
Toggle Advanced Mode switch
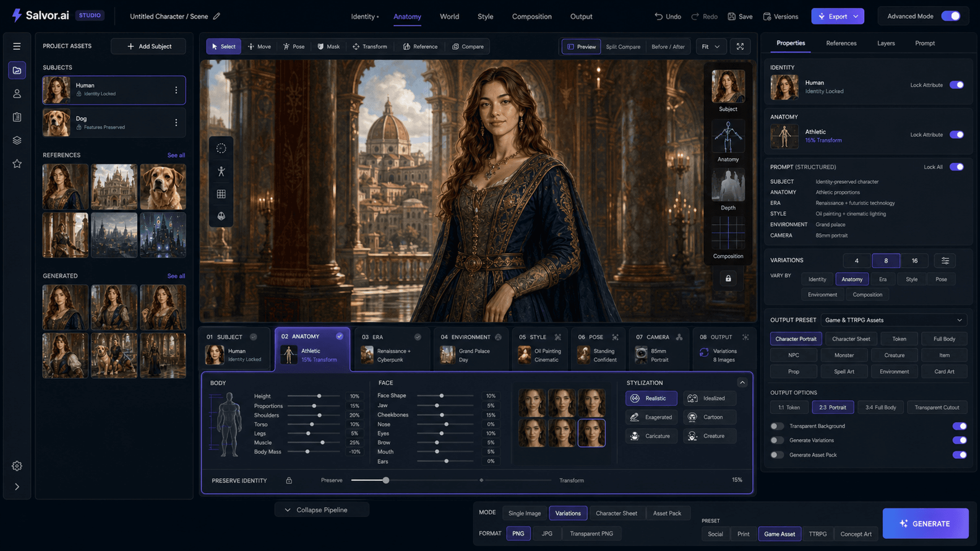[951, 16]
